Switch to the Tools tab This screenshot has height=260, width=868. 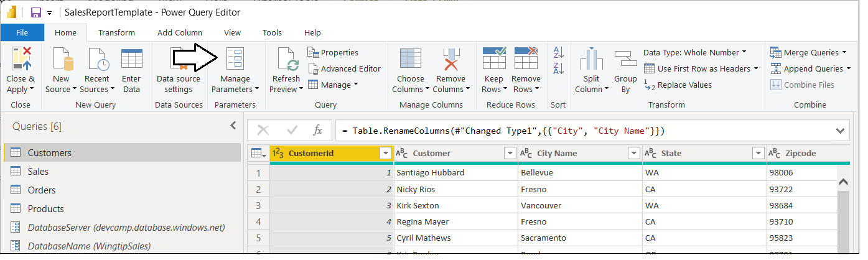point(272,32)
